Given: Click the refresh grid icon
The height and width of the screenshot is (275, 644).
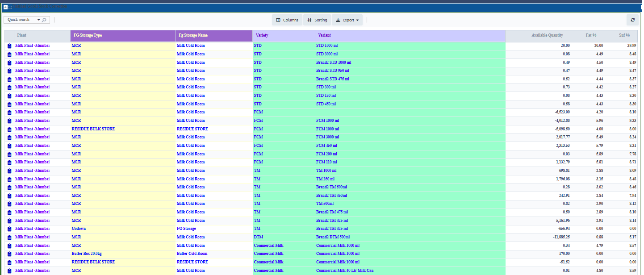Looking at the screenshot, I should click(632, 20).
